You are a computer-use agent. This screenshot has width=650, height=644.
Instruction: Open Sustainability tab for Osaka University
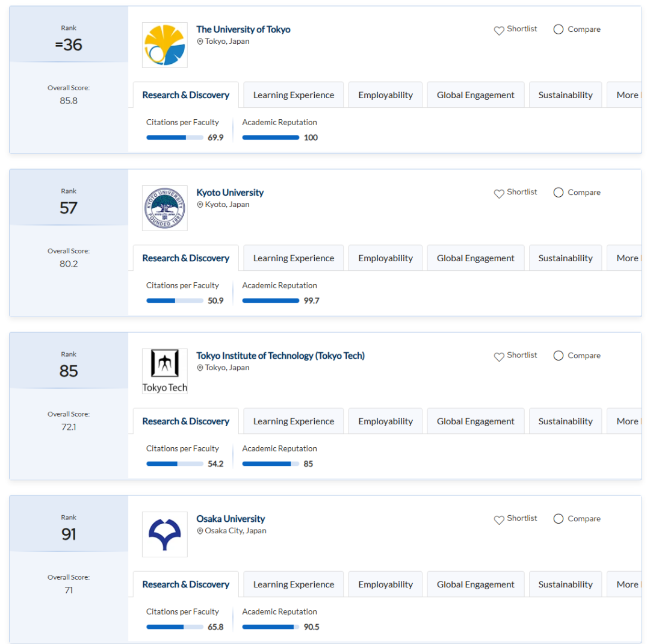tap(565, 584)
